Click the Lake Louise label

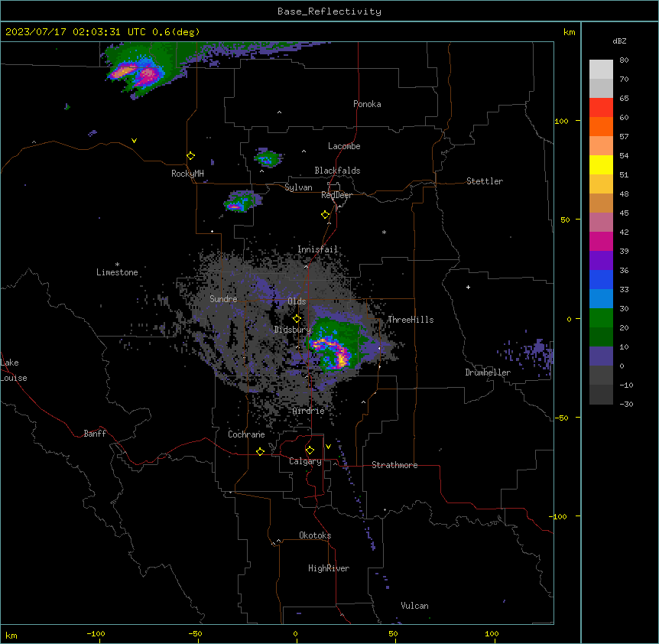point(14,370)
